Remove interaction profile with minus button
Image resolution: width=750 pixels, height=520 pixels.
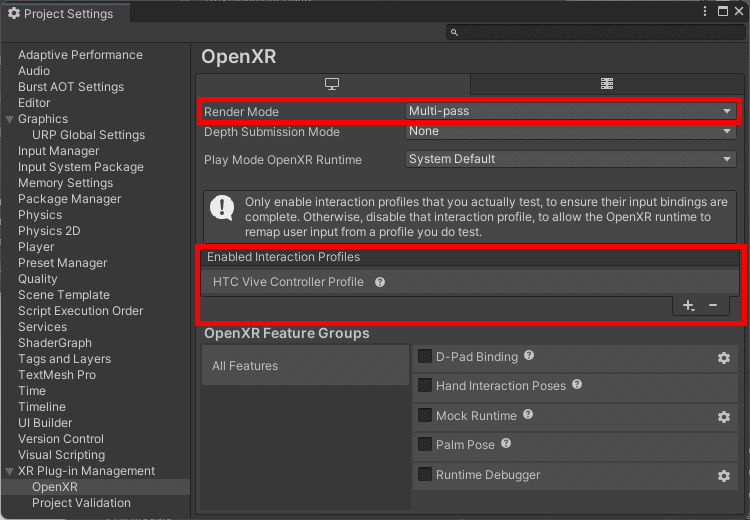713,306
